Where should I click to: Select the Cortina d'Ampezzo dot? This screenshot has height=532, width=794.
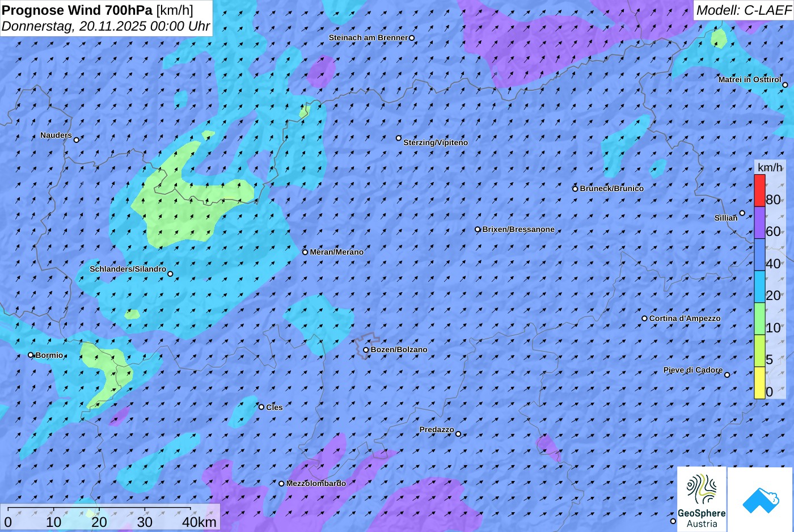click(x=644, y=319)
